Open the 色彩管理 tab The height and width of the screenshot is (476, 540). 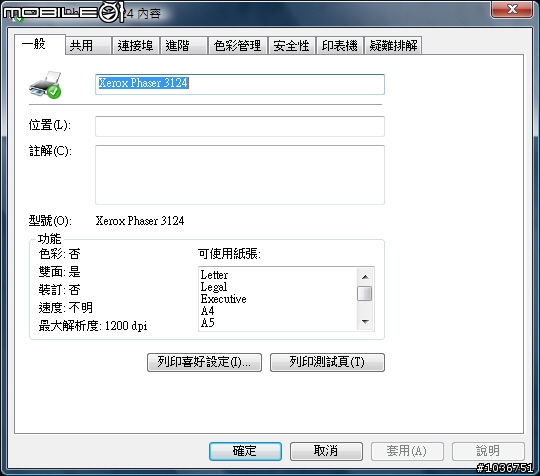click(238, 46)
